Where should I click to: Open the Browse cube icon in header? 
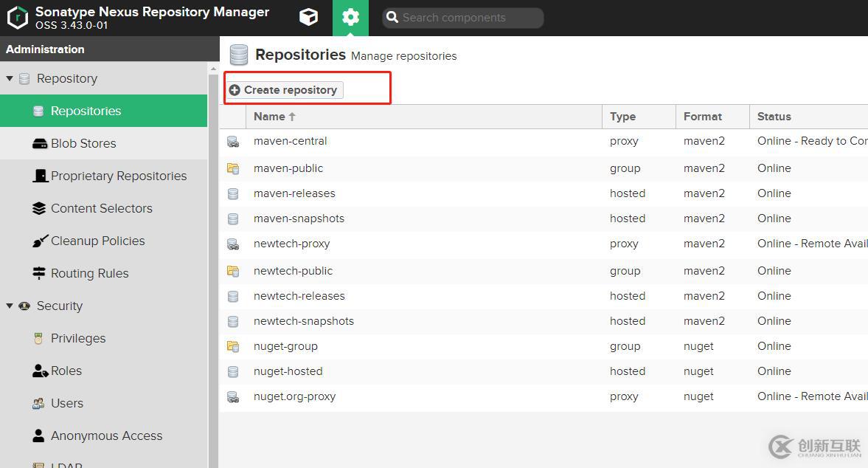(x=308, y=17)
